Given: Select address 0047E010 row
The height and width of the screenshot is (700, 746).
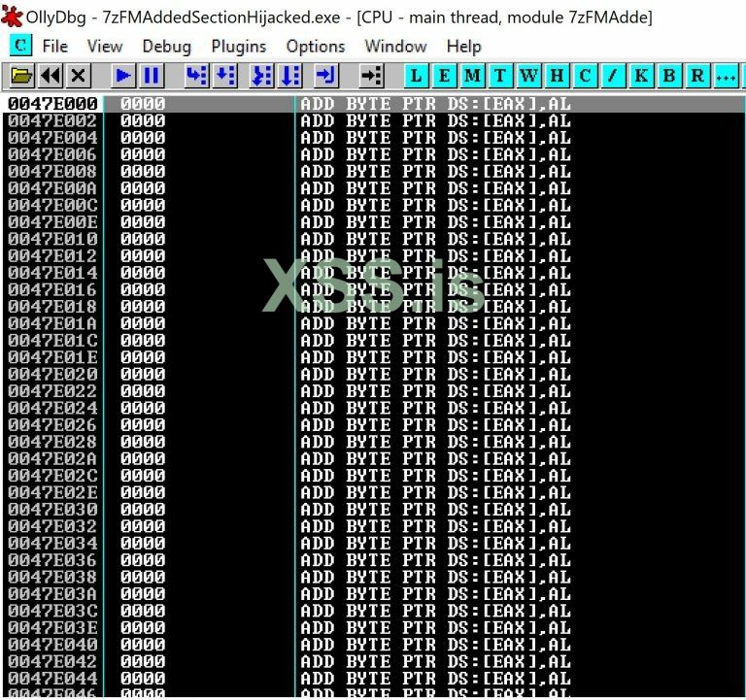Looking at the screenshot, I should (373, 239).
